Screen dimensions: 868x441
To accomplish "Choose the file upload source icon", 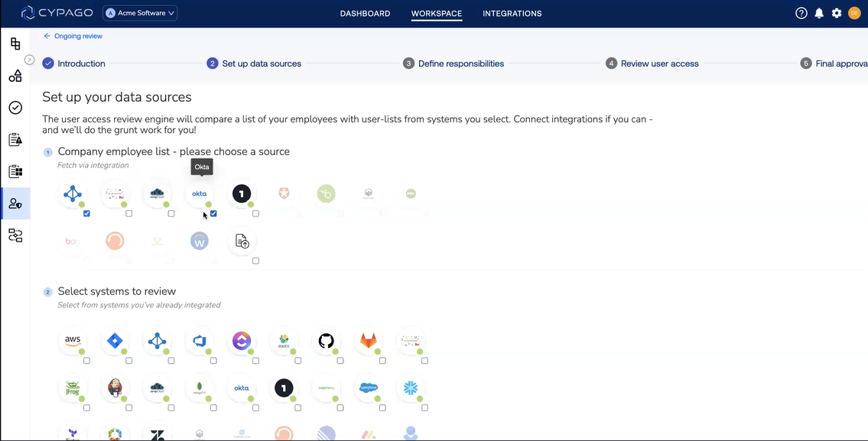I will 242,242.
